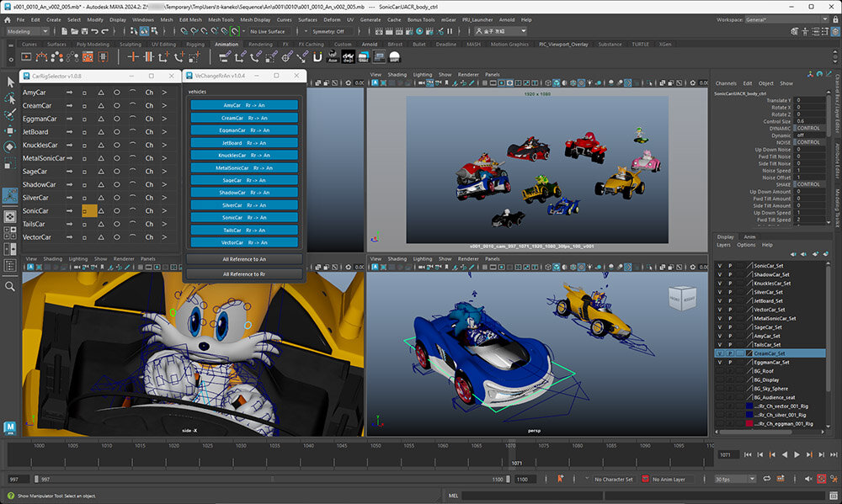Toggle visibility V of ShadowCar_Set layer

tap(720, 274)
